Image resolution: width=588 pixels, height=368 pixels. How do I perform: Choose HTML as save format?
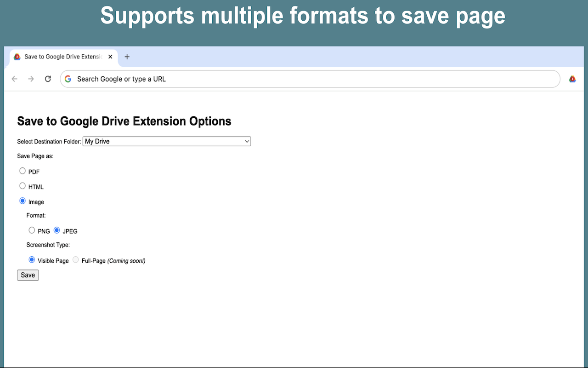click(x=23, y=186)
